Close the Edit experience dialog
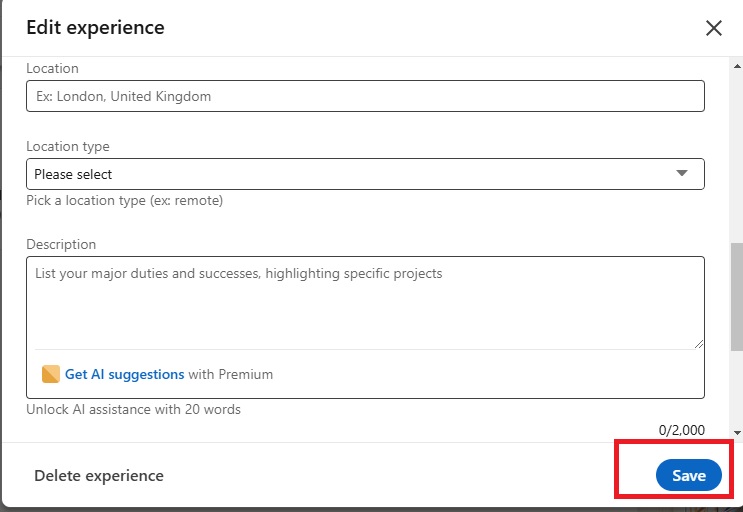The image size is (743, 512). [714, 28]
